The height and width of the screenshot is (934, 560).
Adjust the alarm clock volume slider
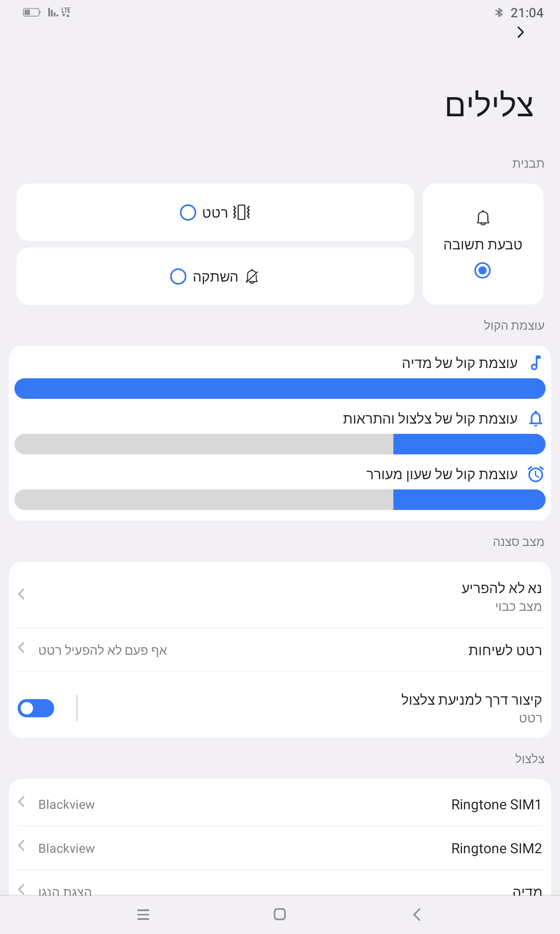pos(280,500)
